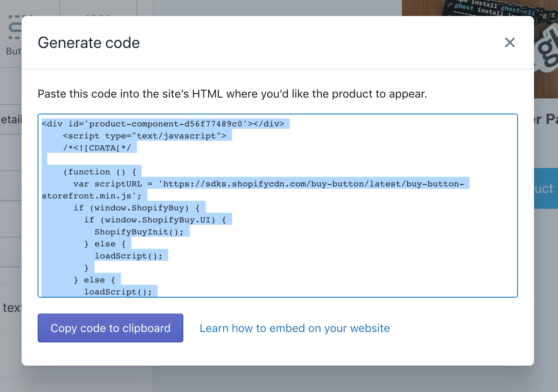Click the function () line in code

(x=100, y=172)
